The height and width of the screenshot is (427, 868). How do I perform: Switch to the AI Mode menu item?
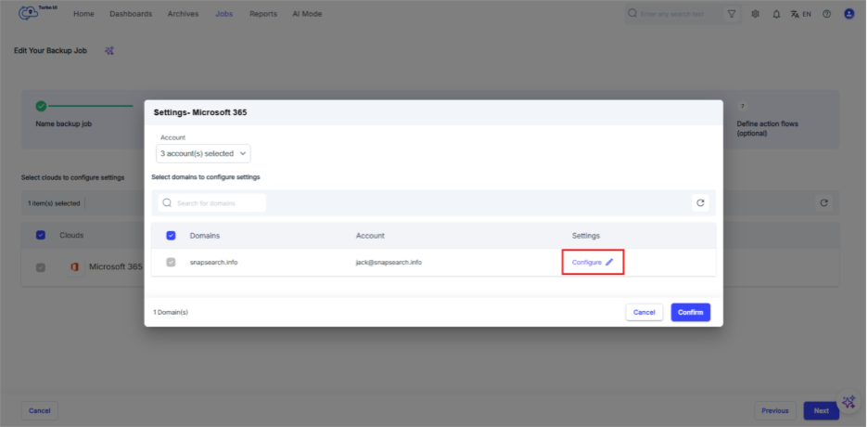[308, 14]
